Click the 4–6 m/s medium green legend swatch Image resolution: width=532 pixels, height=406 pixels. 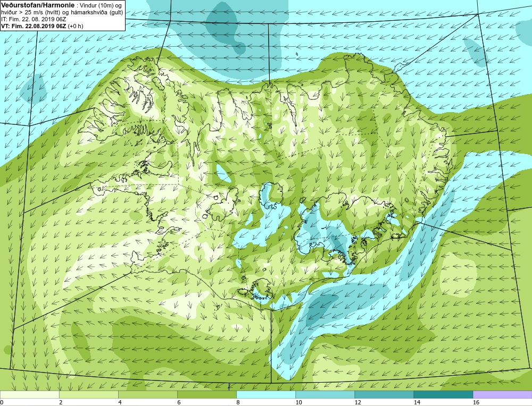[148, 394]
